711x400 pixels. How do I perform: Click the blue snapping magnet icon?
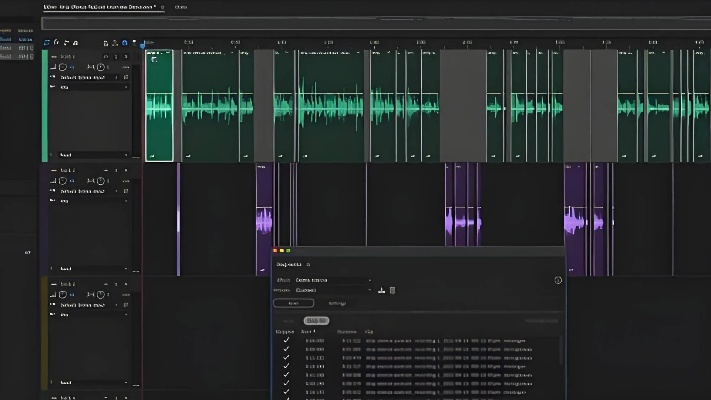click(124, 43)
